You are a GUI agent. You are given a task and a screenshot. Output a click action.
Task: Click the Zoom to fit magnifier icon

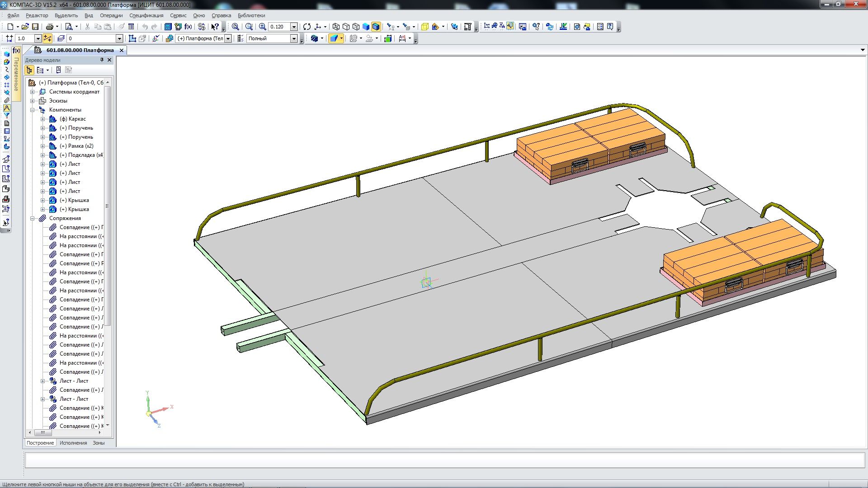pyautogui.click(x=235, y=27)
